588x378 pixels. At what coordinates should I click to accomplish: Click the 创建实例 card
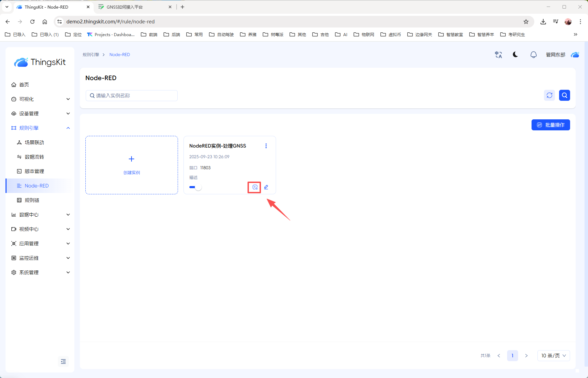tap(132, 165)
